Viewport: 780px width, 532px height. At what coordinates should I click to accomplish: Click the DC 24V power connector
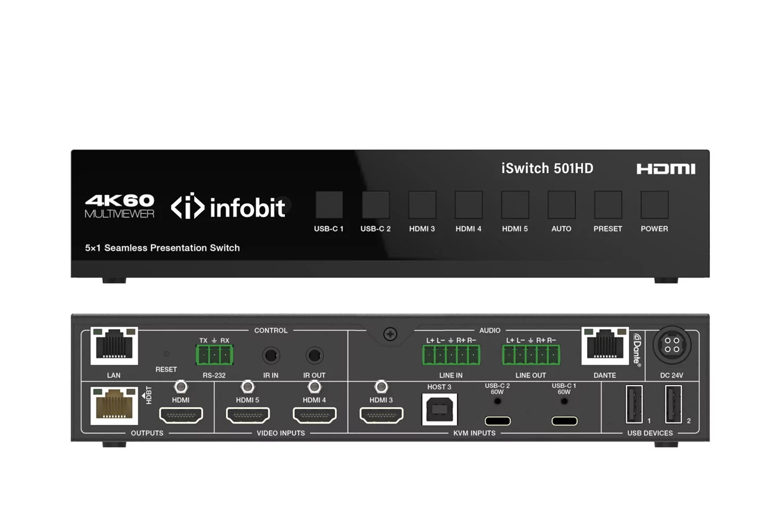click(x=671, y=345)
